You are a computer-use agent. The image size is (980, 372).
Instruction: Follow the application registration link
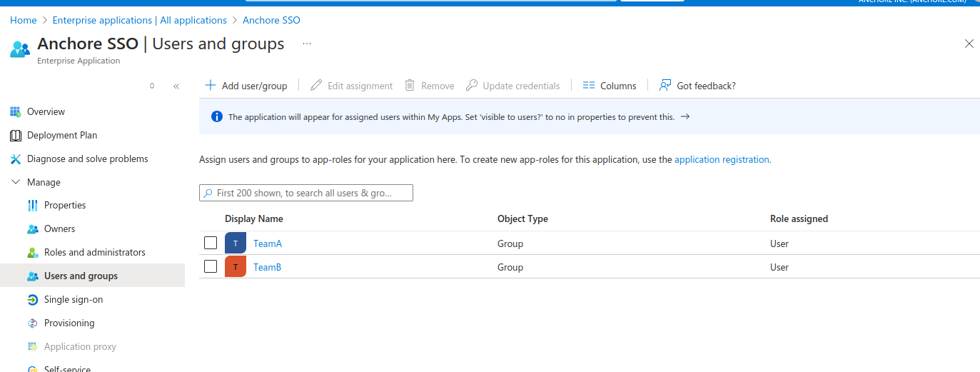pyautogui.click(x=722, y=160)
